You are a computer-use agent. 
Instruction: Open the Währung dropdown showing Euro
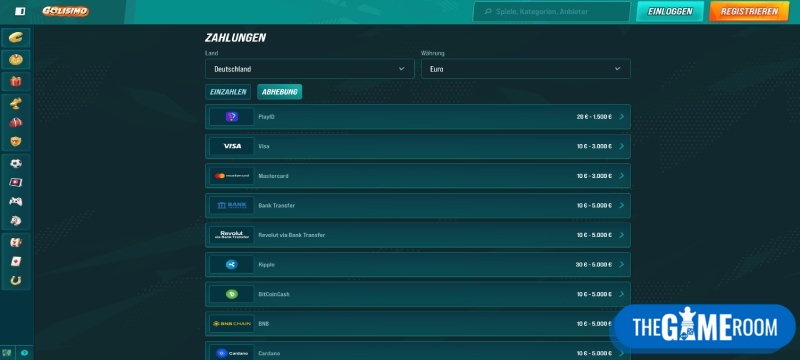[526, 69]
